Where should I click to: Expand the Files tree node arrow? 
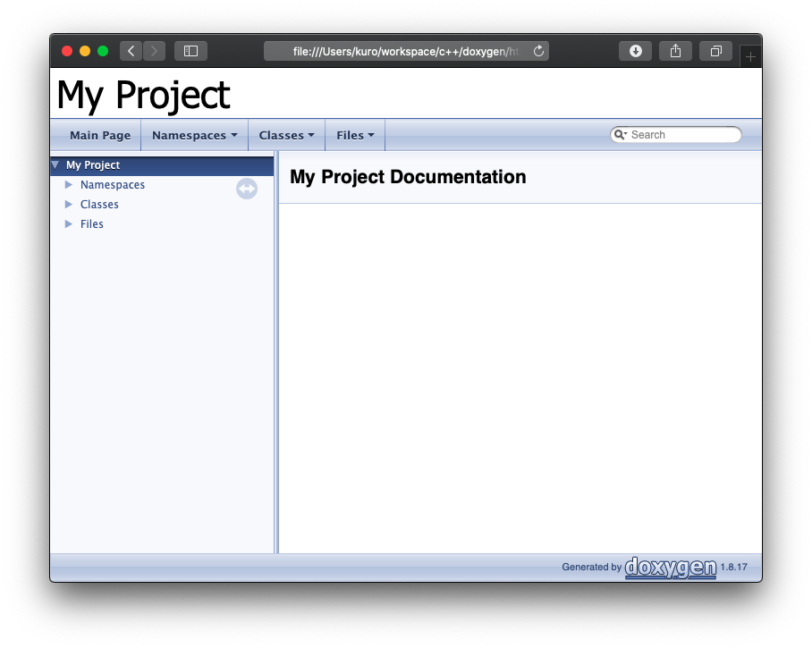pos(68,223)
